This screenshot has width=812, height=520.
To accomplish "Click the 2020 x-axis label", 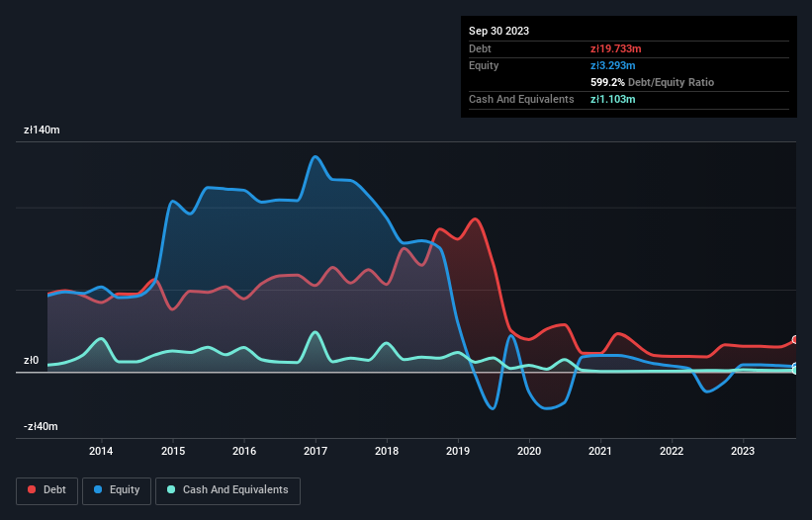I will (529, 451).
